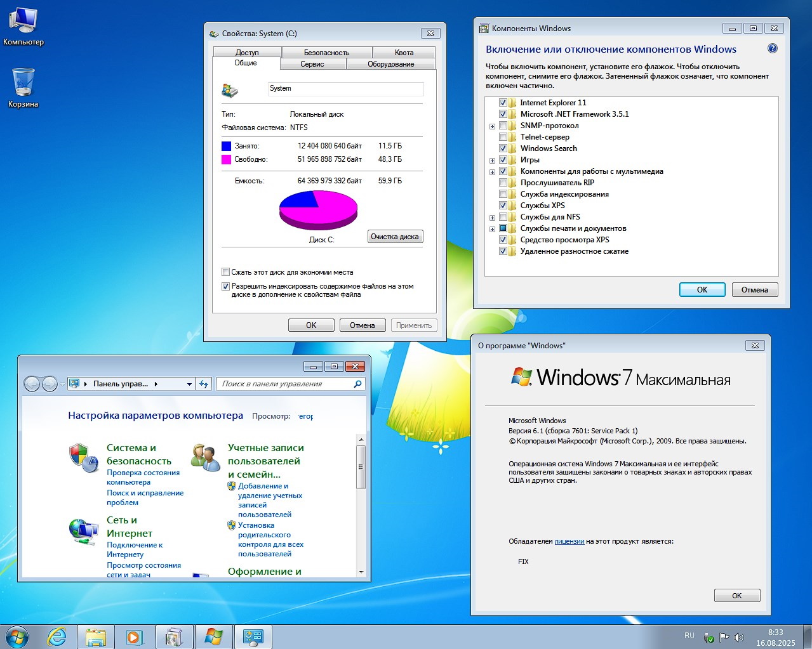The width and height of the screenshot is (812, 649).
Task: Switch to the Квота tab
Action: [404, 53]
